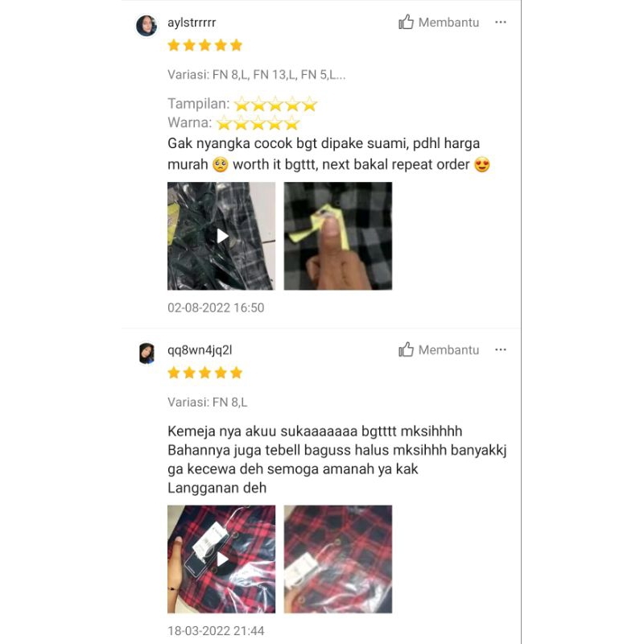Click the five-star rating of aylstrrrrr

point(205,45)
